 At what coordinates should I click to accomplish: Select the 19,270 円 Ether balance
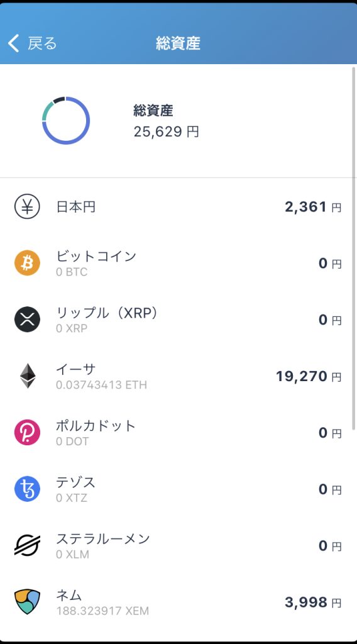tap(308, 376)
